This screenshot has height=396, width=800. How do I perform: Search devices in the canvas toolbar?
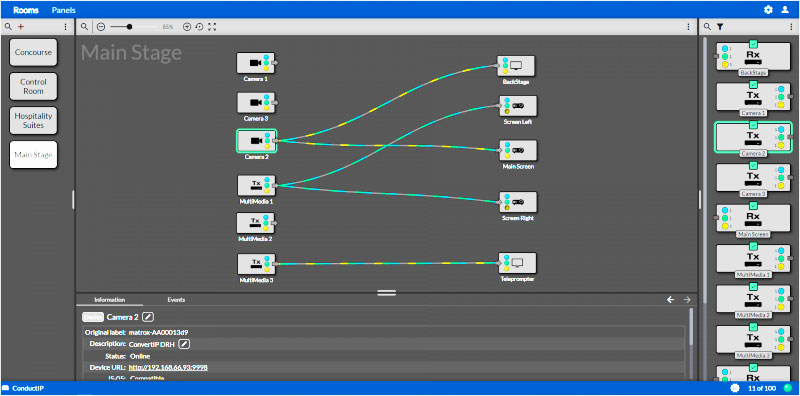click(84, 27)
